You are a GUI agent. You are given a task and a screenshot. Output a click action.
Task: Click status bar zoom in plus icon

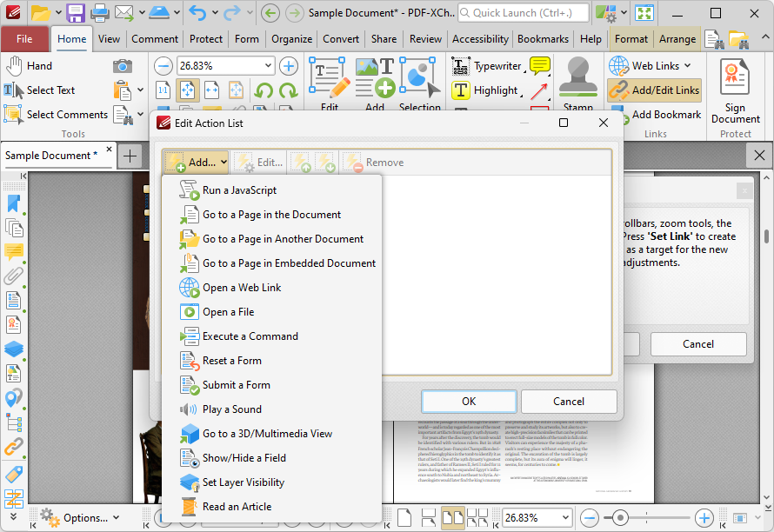(x=704, y=518)
